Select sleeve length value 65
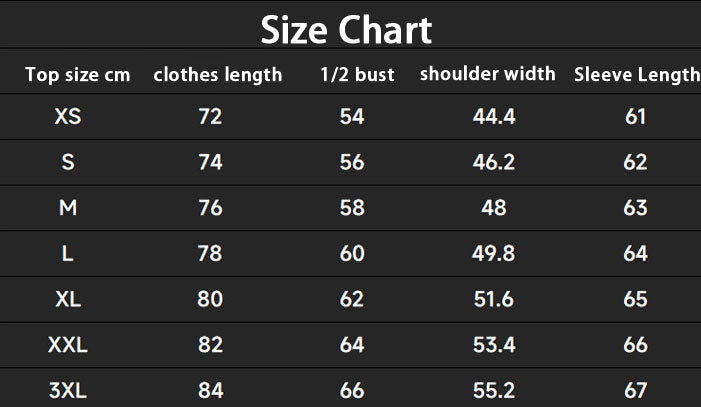 636,299
